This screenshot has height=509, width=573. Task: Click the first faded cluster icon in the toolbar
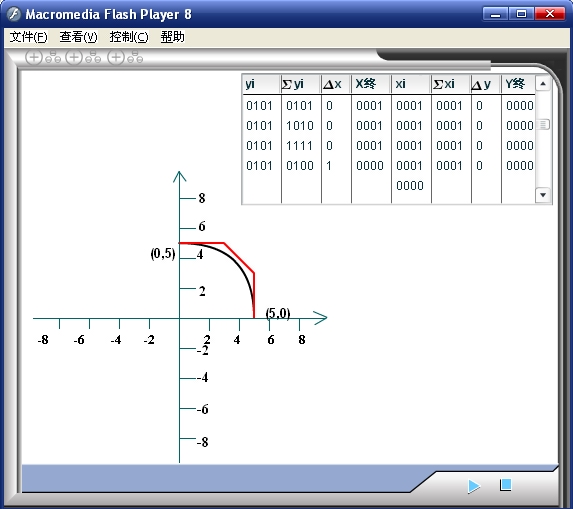[x=53, y=57]
